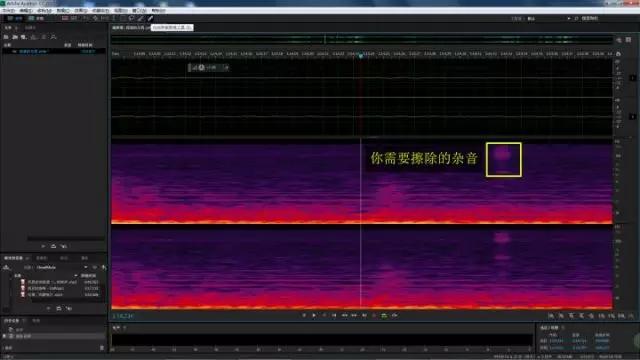Click the Zoom In amplitude icon, bottom right
The width and height of the screenshot is (640, 360).
tap(551, 316)
